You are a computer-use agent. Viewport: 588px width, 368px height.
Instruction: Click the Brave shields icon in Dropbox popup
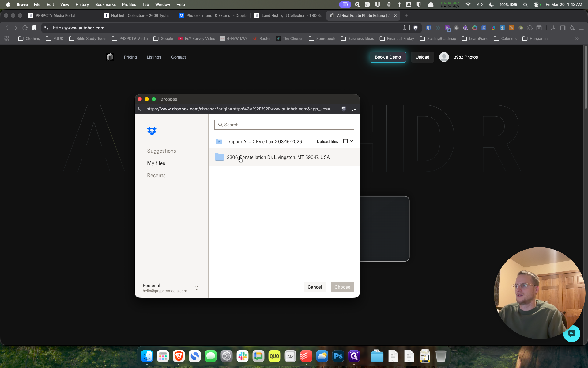pyautogui.click(x=344, y=109)
